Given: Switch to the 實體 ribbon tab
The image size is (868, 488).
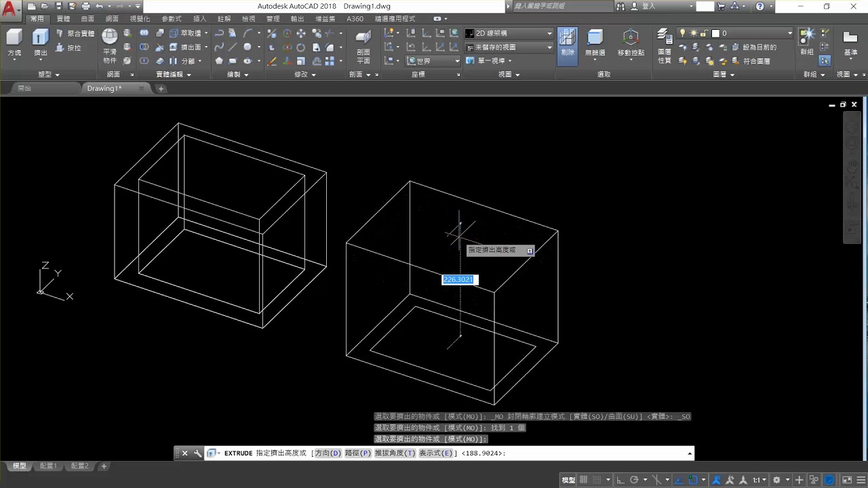Looking at the screenshot, I should click(x=63, y=19).
